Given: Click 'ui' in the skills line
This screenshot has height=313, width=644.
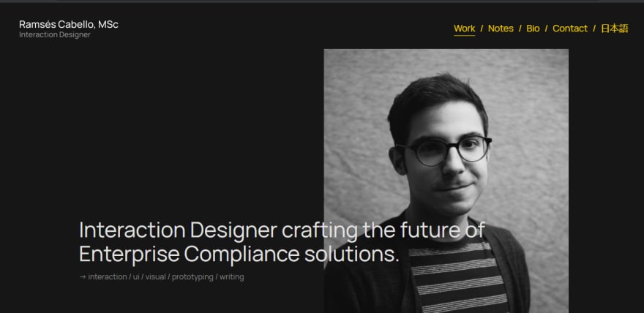Looking at the screenshot, I should [136, 277].
